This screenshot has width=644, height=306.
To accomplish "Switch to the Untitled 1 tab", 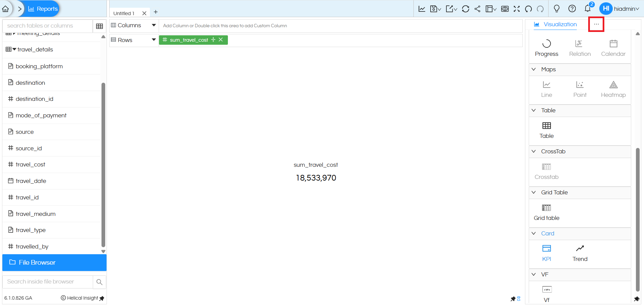I will (x=124, y=13).
